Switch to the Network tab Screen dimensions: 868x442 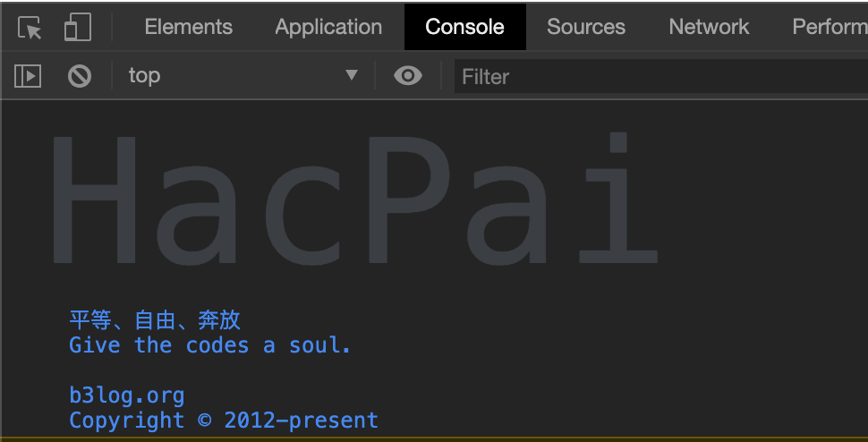tap(709, 28)
